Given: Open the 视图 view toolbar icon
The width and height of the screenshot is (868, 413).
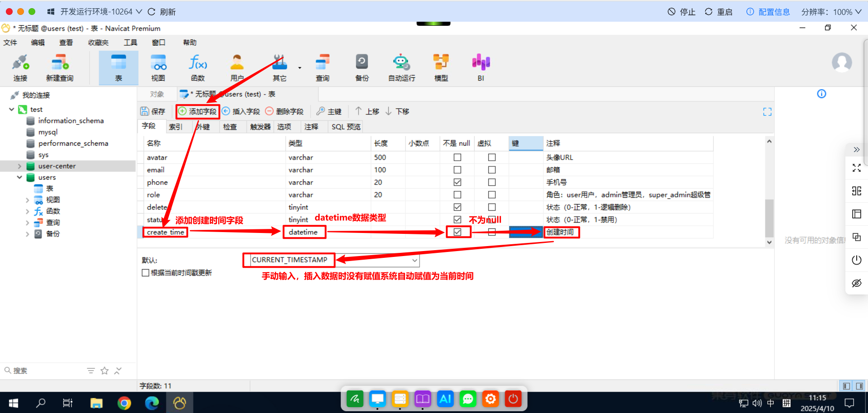Looking at the screenshot, I should click(158, 68).
